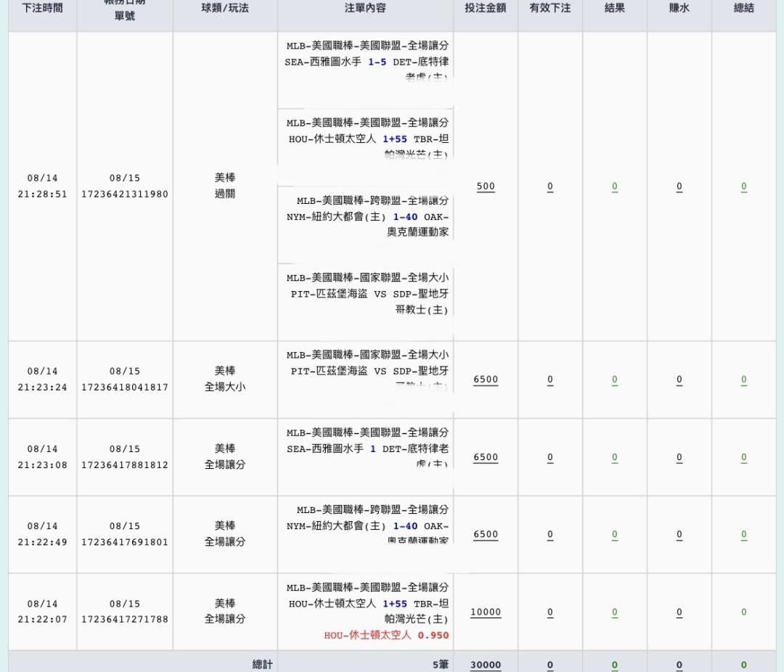Viewport: 784px width, 672px height.
Task: Open the 10000 bet amount link
Action: [x=486, y=612]
